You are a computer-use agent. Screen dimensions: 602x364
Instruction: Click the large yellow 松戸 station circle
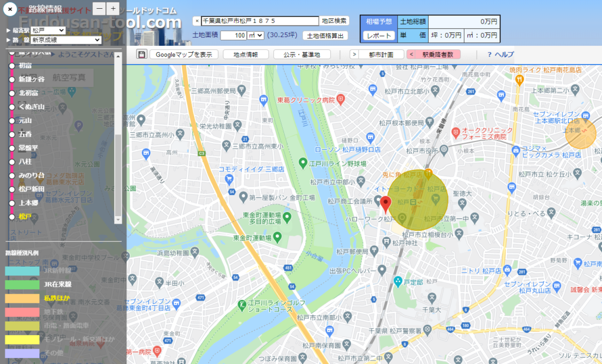click(x=418, y=200)
